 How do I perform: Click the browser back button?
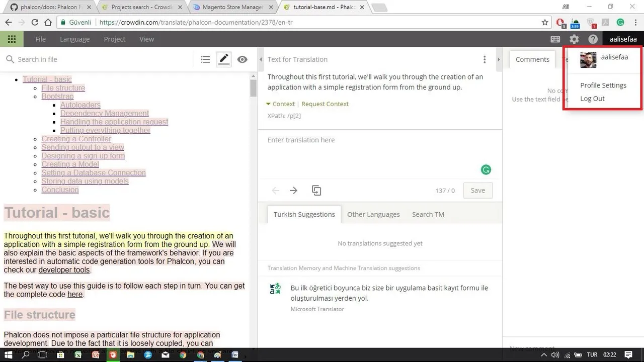pos(9,22)
